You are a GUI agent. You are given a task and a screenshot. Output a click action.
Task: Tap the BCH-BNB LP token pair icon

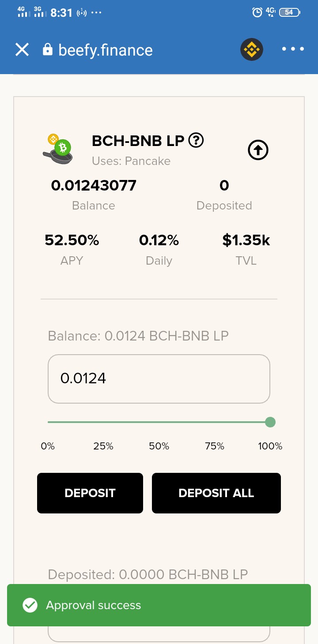click(58, 150)
